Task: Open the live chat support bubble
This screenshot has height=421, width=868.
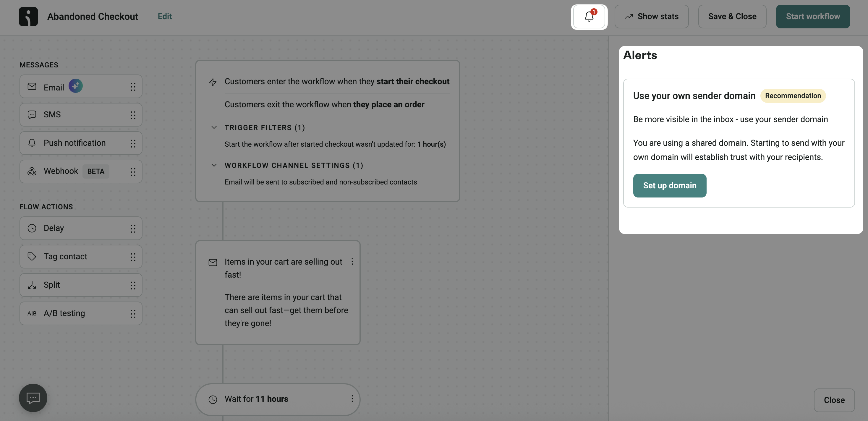Action: pyautogui.click(x=33, y=398)
